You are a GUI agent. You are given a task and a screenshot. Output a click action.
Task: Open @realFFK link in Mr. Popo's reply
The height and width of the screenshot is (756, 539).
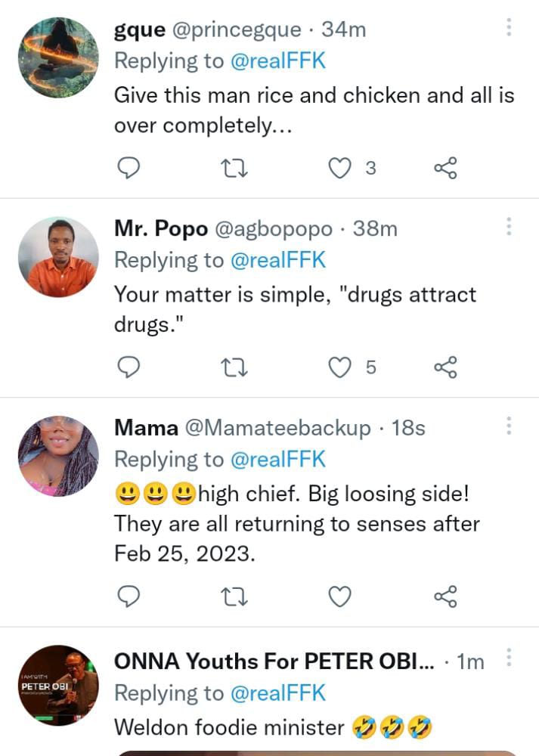point(277,260)
